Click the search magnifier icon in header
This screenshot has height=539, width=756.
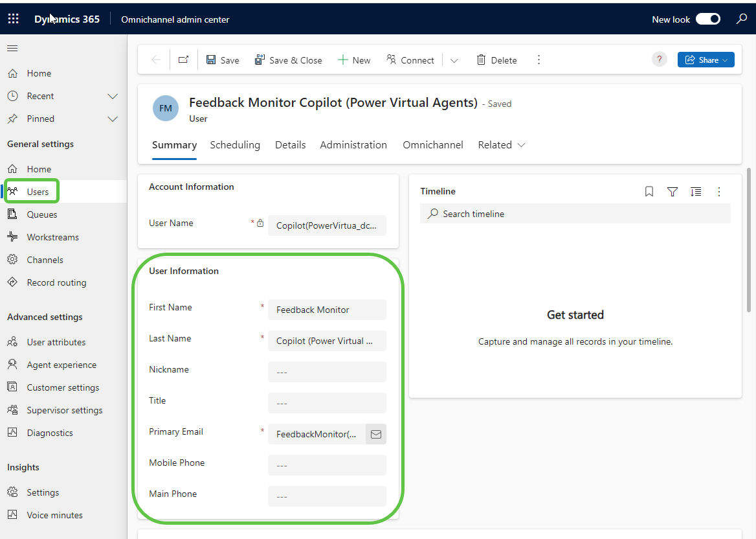point(742,19)
